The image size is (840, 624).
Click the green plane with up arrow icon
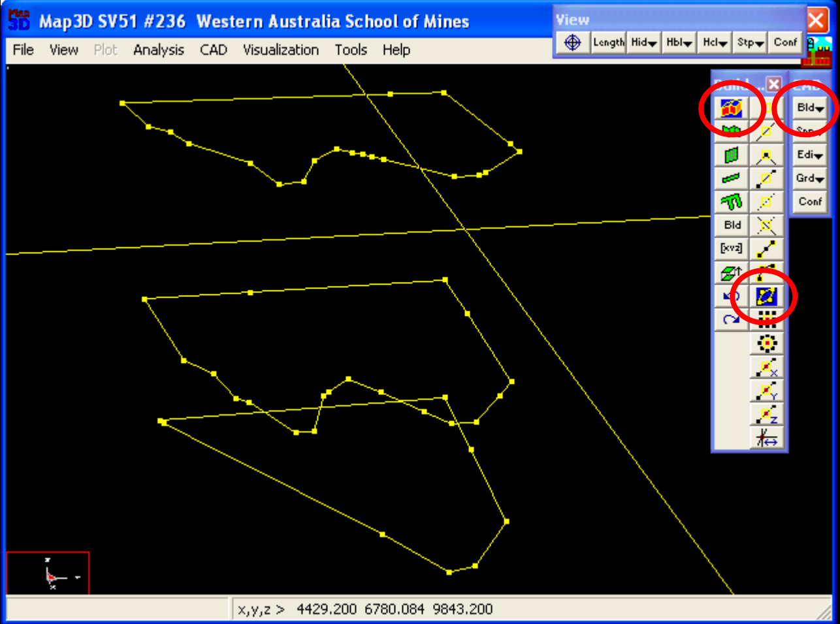pos(731,272)
